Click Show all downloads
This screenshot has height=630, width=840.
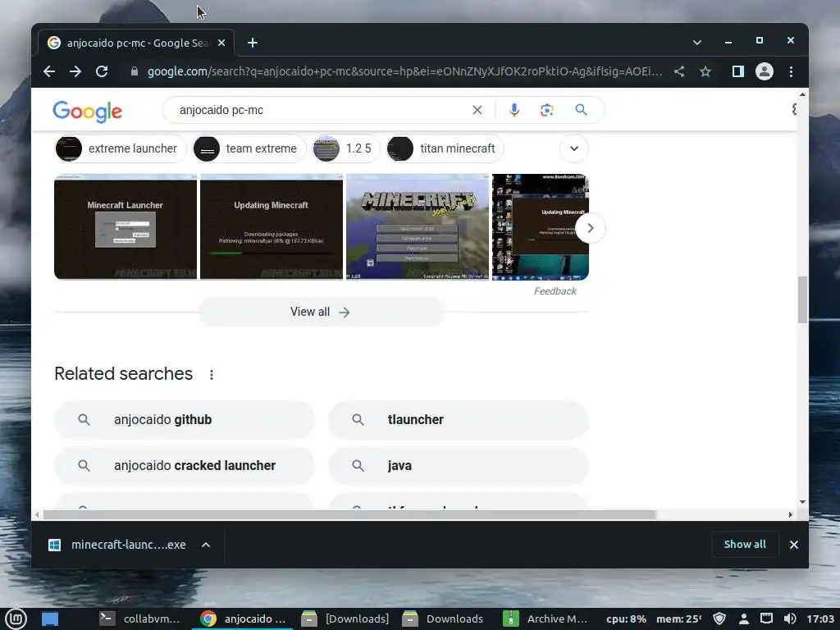(745, 545)
